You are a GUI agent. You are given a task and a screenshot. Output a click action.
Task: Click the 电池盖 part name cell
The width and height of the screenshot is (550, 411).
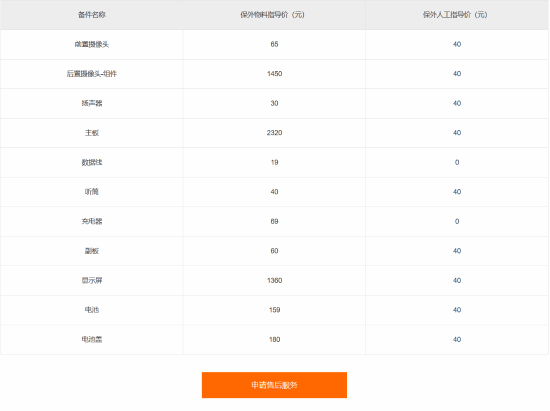pos(92,339)
